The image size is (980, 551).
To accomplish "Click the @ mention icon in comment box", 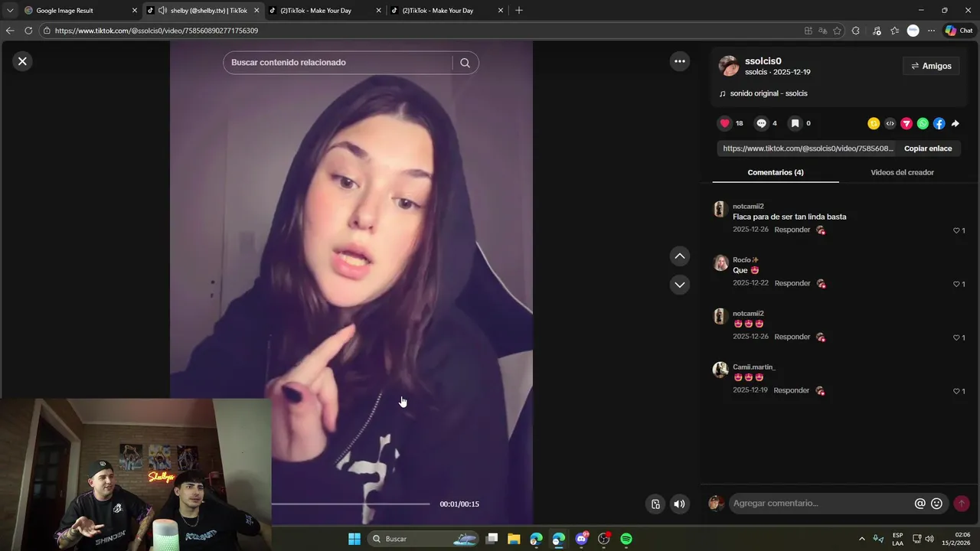I will [920, 504].
